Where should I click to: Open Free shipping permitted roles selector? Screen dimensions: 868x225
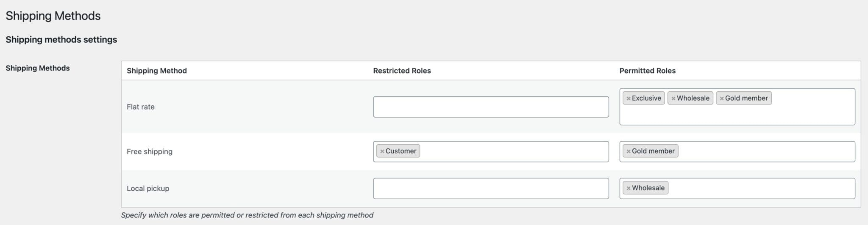[x=737, y=151]
